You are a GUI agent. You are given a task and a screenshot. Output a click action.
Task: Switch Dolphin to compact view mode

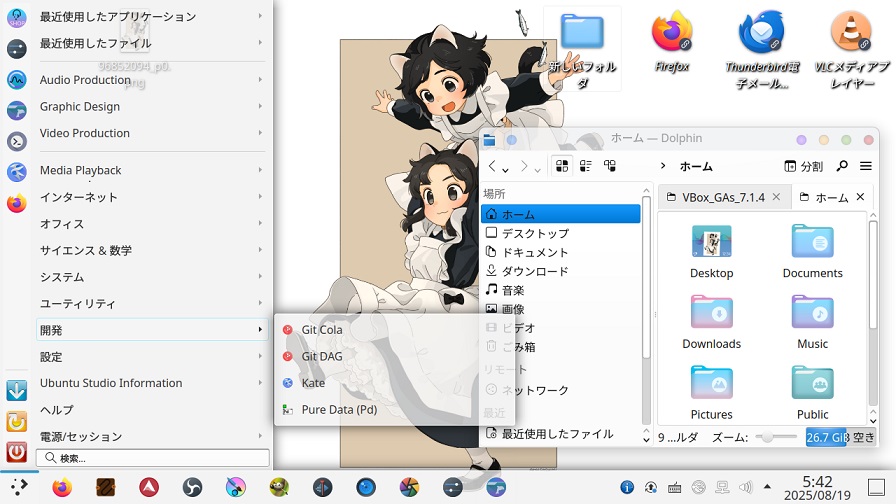click(x=586, y=166)
